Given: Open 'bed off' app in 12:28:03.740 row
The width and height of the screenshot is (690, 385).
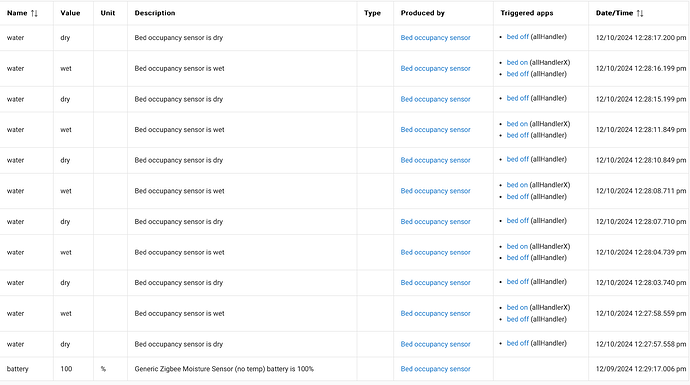Looking at the screenshot, I should coord(517,282).
